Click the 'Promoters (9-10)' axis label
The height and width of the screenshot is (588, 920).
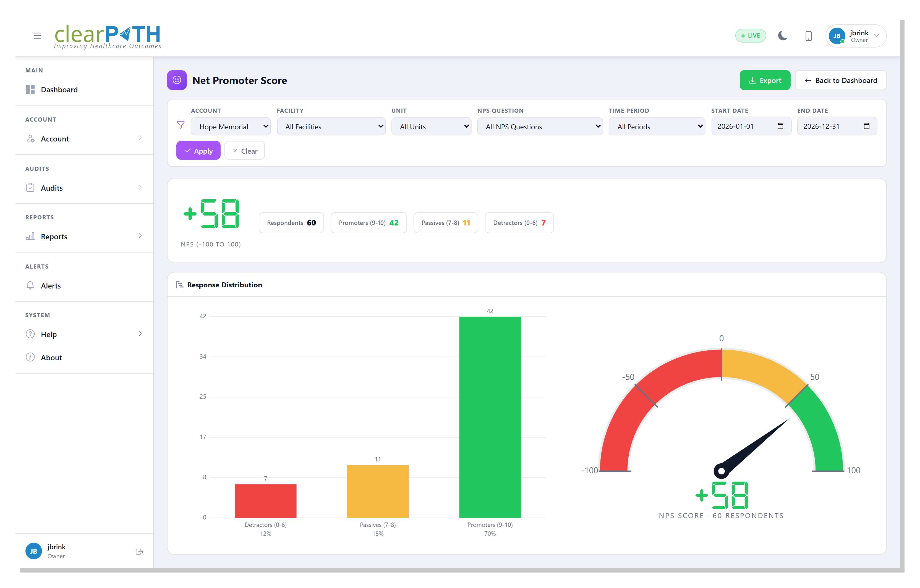tap(490, 525)
